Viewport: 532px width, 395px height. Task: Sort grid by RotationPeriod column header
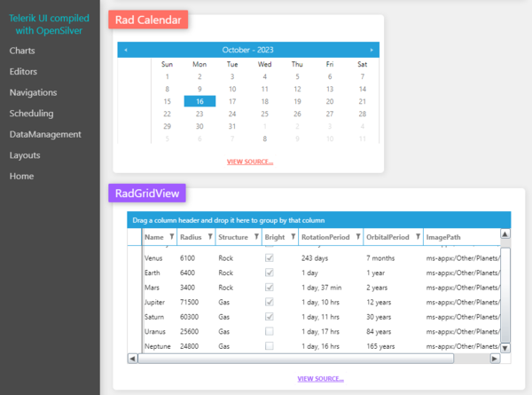point(325,237)
